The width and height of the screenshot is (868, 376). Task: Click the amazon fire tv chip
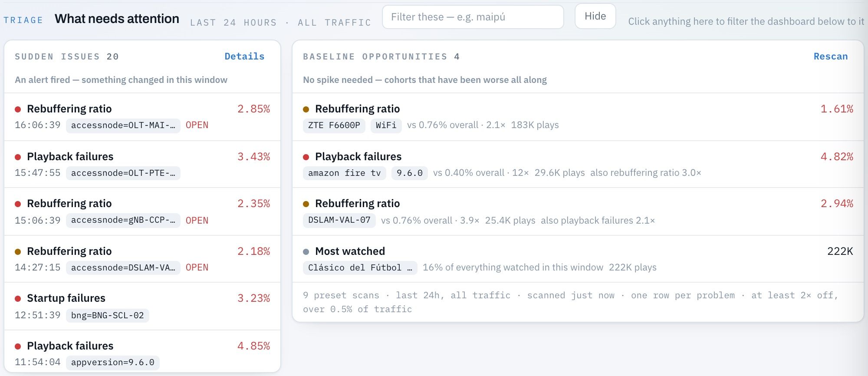click(x=344, y=173)
